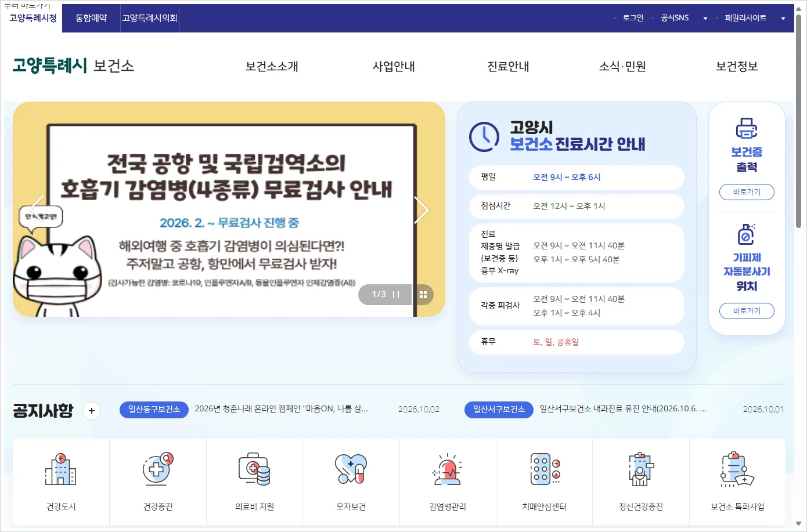Click the 보건증 출력 printer icon

(747, 128)
